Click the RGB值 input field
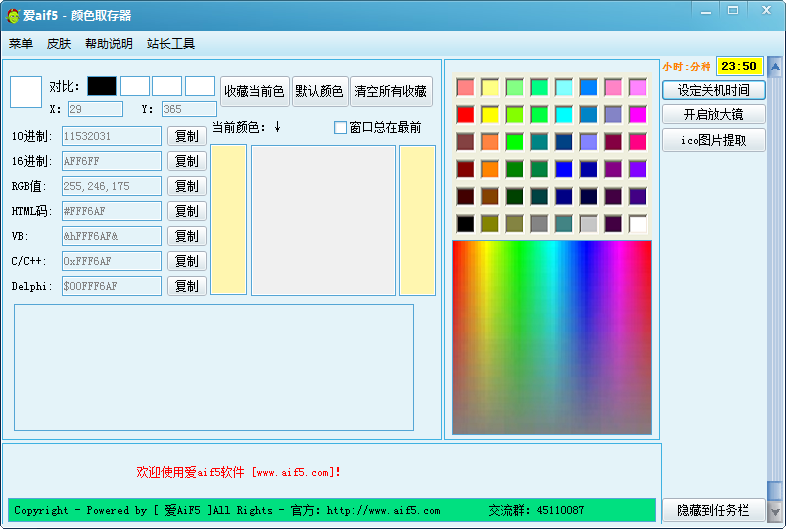The height and width of the screenshot is (529, 786). [112, 186]
